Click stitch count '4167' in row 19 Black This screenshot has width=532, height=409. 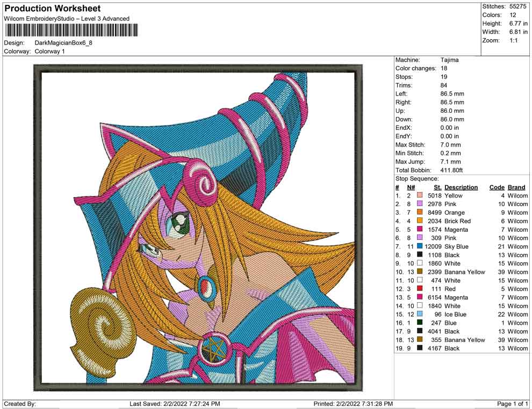[435, 348]
